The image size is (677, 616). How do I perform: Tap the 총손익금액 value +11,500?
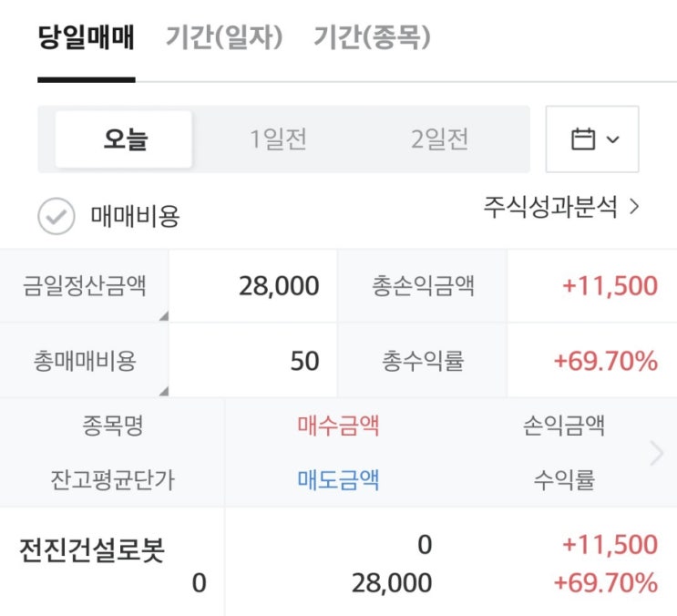(609, 286)
